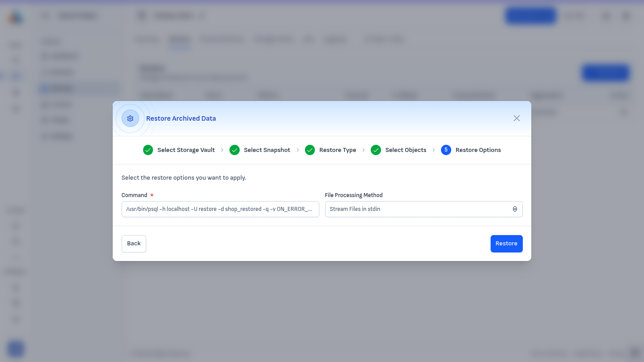644x362 pixels.
Task: Select the Stream Files in stdin option
Action: point(355,209)
